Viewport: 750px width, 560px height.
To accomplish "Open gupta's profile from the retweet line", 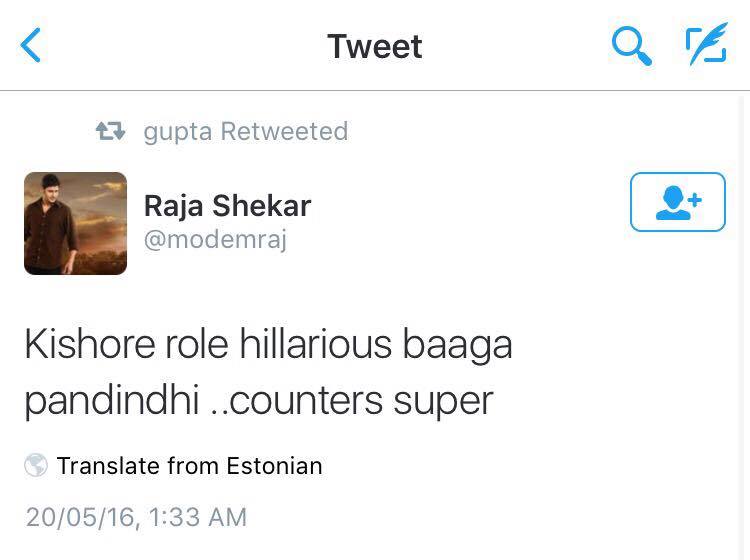I will (177, 132).
